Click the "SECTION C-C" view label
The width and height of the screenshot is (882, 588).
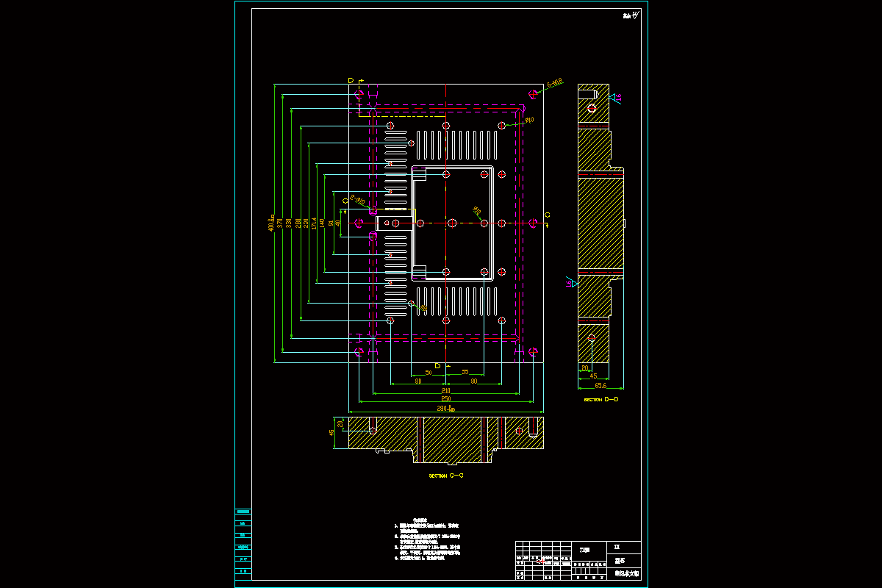pyautogui.click(x=446, y=476)
